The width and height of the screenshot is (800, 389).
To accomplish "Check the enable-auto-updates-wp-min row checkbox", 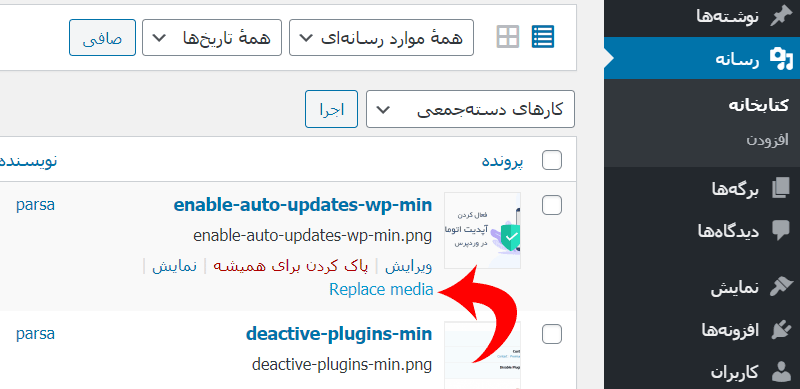I will click(552, 205).
